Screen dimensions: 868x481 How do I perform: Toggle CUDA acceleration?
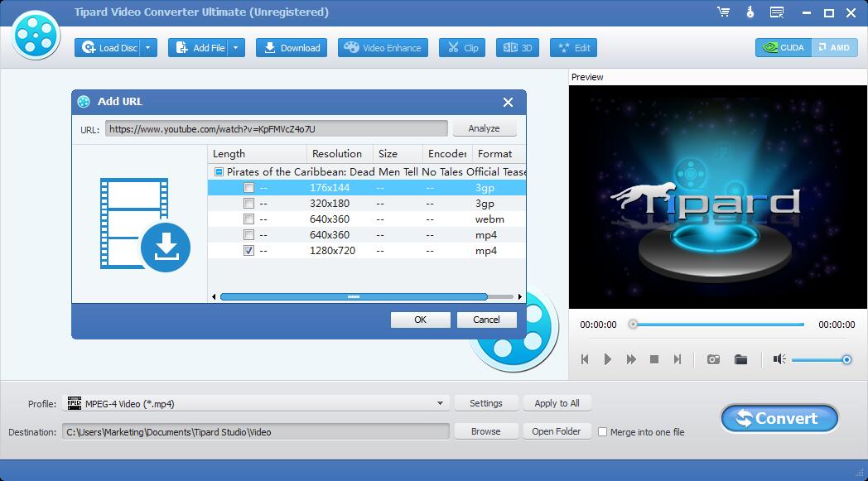(784, 47)
